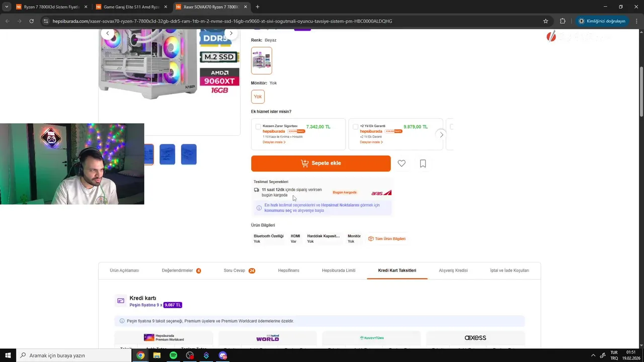Click the Windows taskbar search box
This screenshot has height=362, width=644.
[x=74, y=355]
